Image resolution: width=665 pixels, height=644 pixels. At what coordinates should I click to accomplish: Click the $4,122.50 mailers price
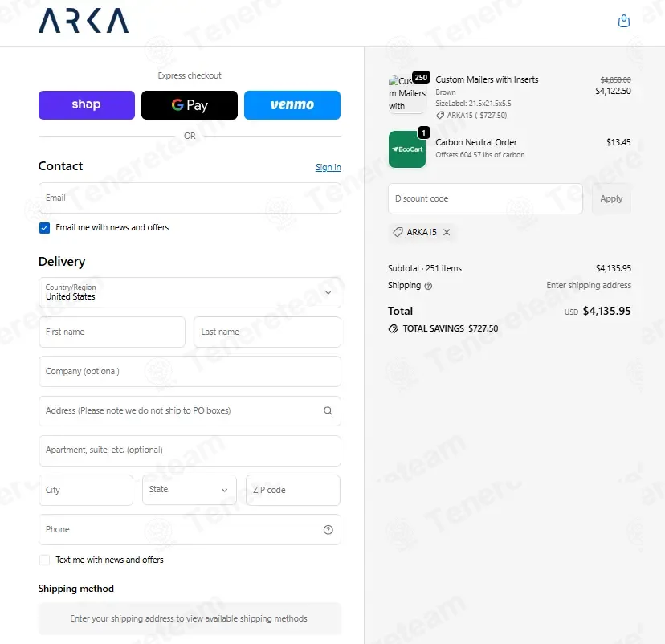[x=613, y=91]
